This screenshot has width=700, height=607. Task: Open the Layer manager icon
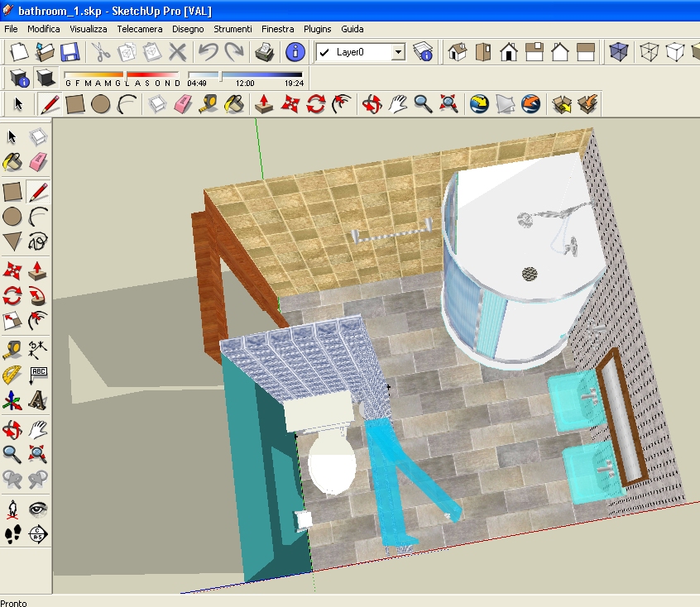point(423,52)
